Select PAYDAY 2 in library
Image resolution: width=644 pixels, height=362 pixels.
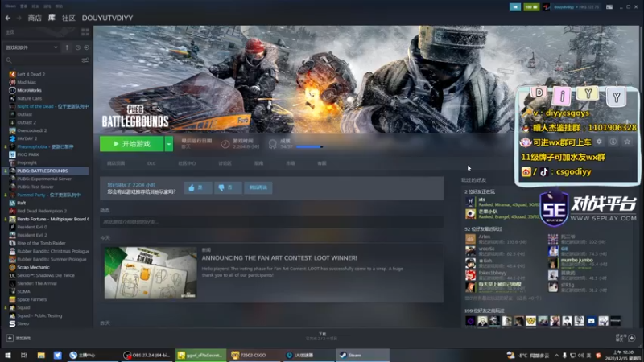27,138
